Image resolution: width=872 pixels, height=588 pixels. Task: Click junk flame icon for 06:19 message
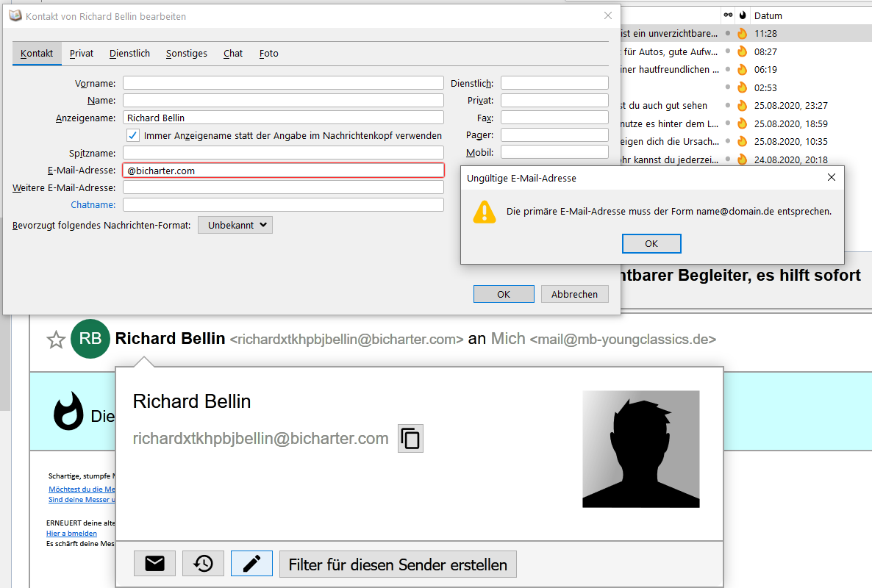742,70
